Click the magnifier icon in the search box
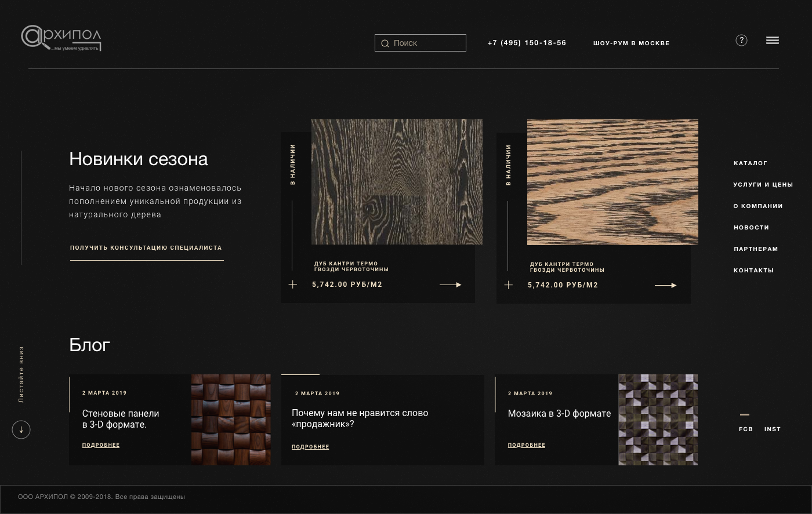This screenshot has width=812, height=514. pyautogui.click(x=385, y=43)
